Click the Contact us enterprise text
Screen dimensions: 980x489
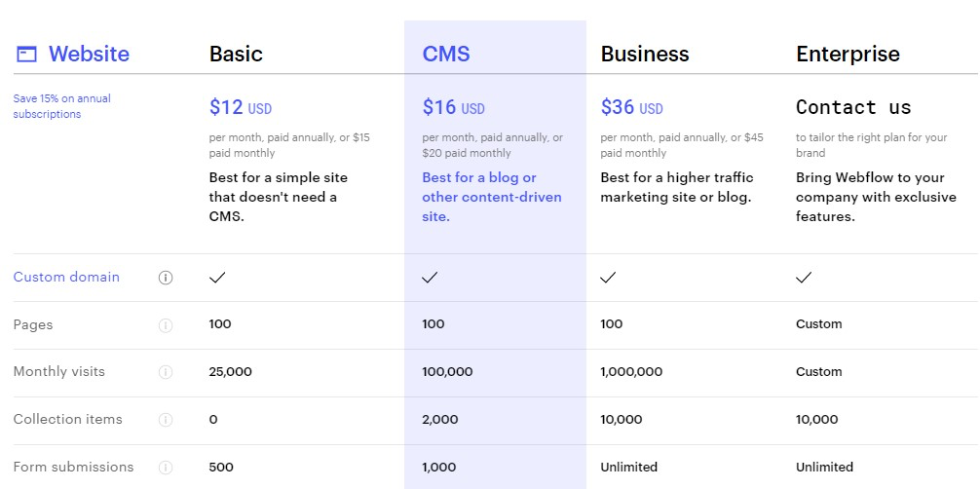coord(853,107)
